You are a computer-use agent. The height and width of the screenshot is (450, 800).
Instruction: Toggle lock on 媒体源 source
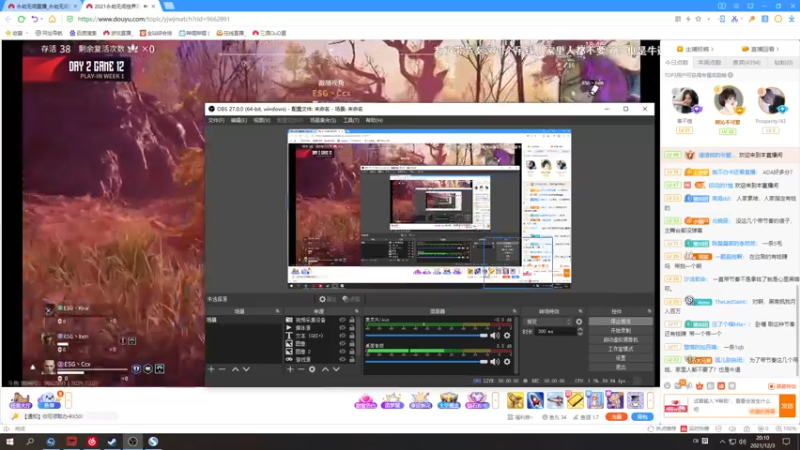pyautogui.click(x=352, y=328)
